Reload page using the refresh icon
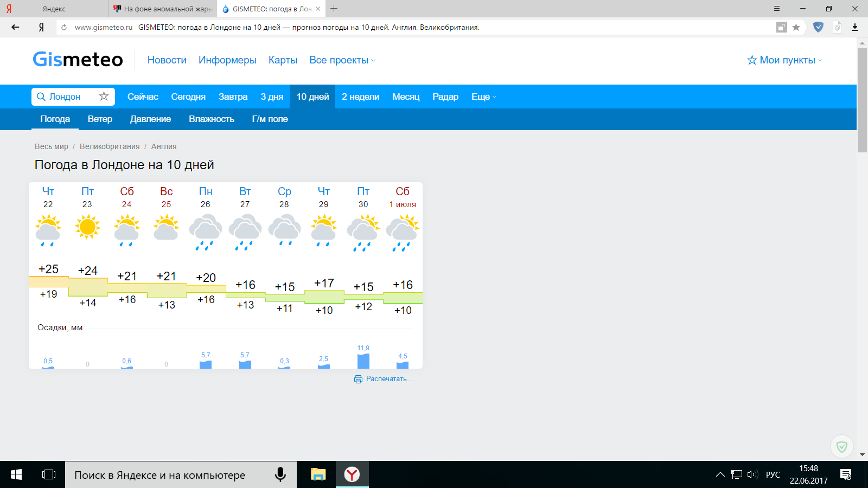Viewport: 868px width, 488px height. (64, 27)
